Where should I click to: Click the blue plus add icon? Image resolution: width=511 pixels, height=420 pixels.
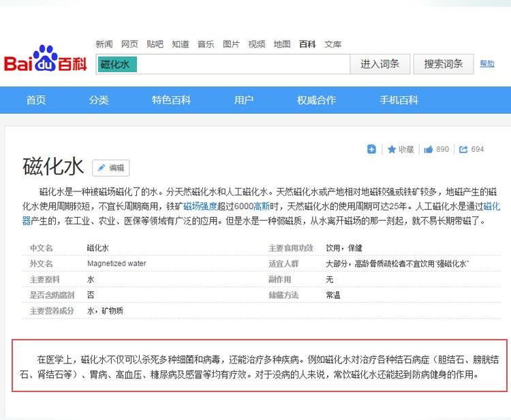371,149
